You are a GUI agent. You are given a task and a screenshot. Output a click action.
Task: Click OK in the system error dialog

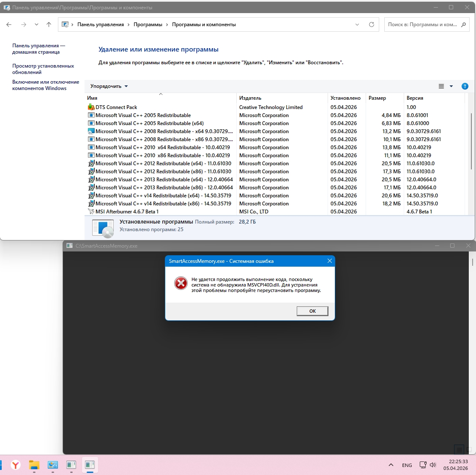click(312, 311)
